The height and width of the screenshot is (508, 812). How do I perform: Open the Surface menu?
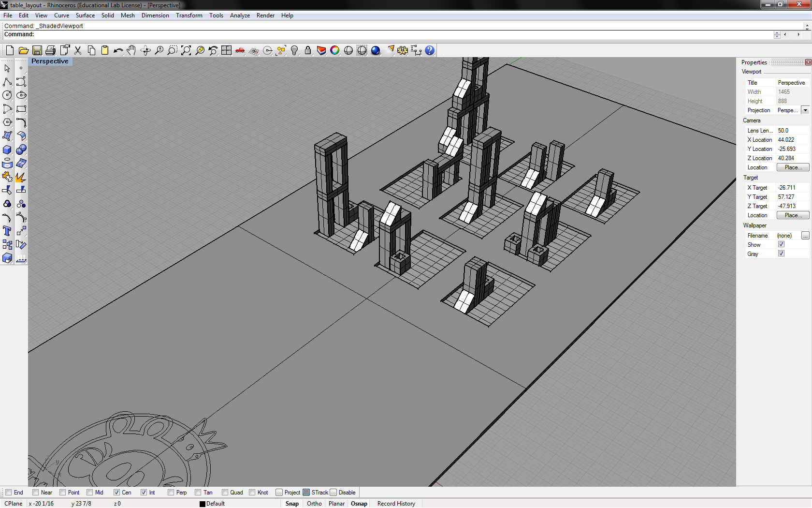click(85, 15)
